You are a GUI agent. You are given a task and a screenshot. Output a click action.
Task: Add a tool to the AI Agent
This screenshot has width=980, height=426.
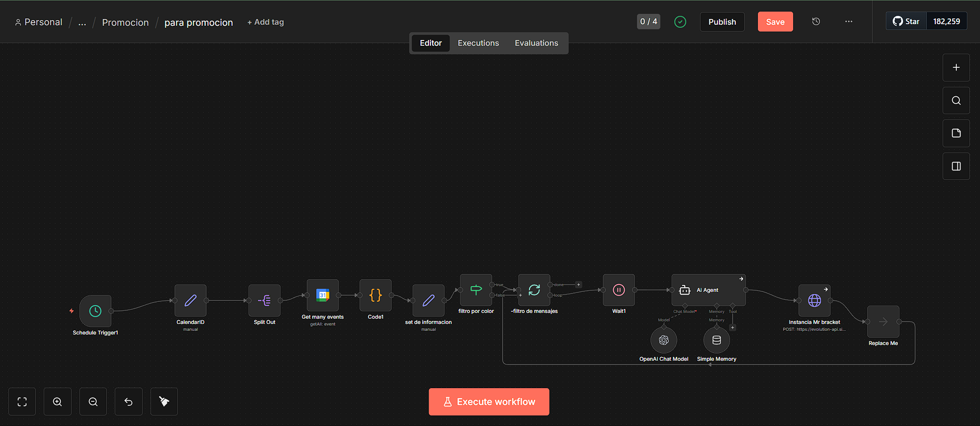click(x=733, y=328)
